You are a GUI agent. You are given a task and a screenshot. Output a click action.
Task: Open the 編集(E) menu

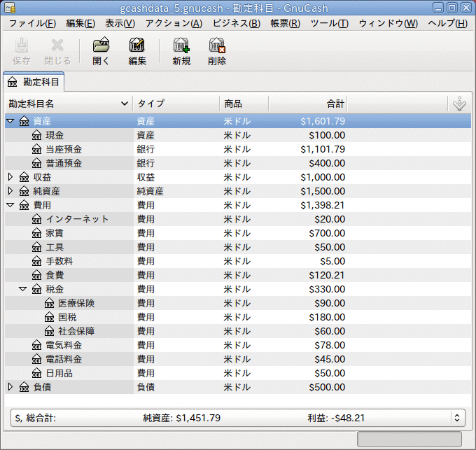[80, 23]
